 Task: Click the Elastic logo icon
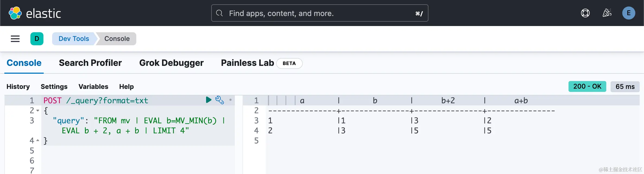15,13
